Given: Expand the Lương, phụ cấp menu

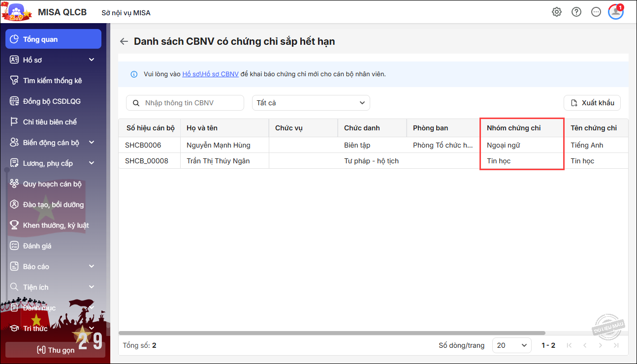Looking at the screenshot, I should coord(91,163).
